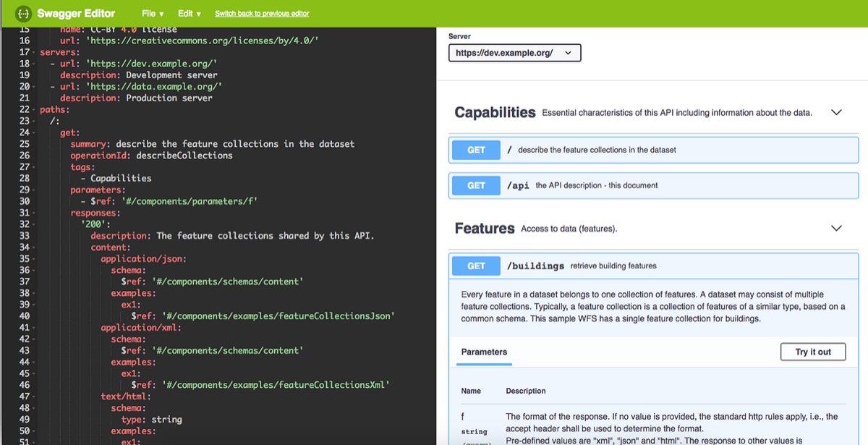868x445 pixels.
Task: Click line number 33 in the gutter
Action: click(x=25, y=236)
